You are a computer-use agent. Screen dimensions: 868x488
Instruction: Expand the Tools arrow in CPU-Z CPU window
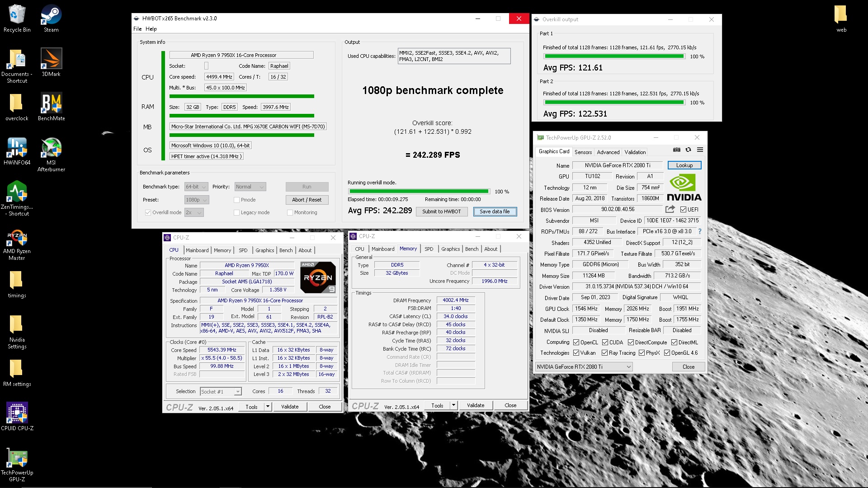click(268, 407)
